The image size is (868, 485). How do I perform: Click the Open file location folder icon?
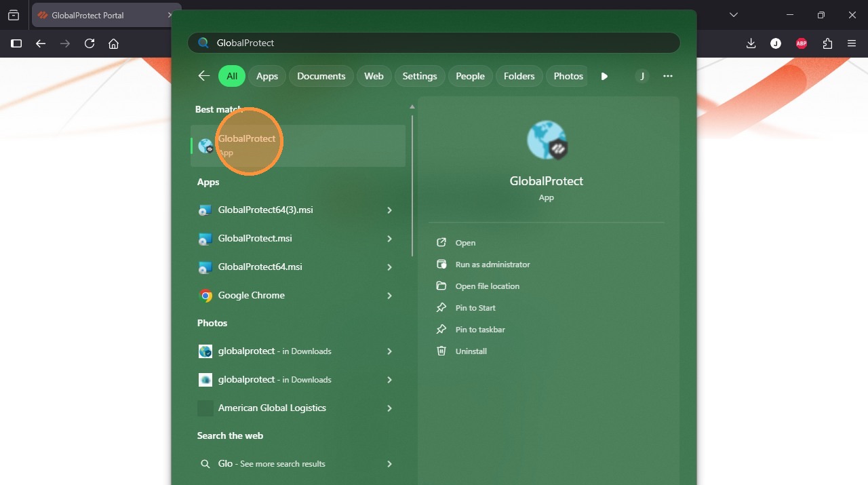(x=441, y=286)
